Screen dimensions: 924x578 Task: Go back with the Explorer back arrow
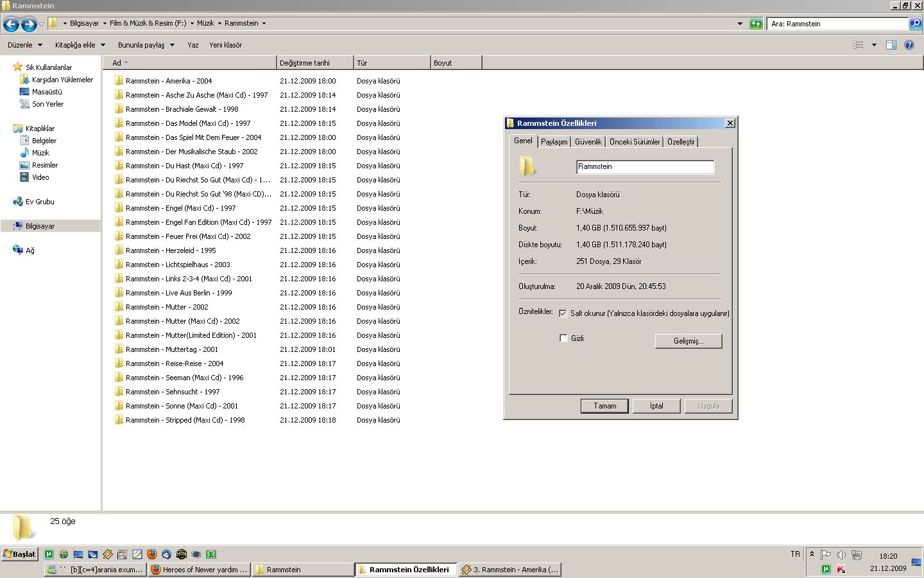point(11,24)
